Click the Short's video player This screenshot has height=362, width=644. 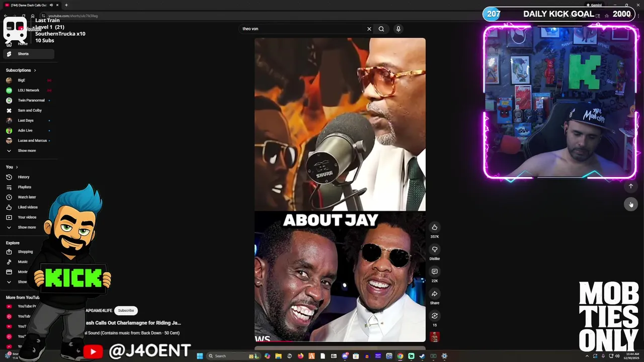340,190
